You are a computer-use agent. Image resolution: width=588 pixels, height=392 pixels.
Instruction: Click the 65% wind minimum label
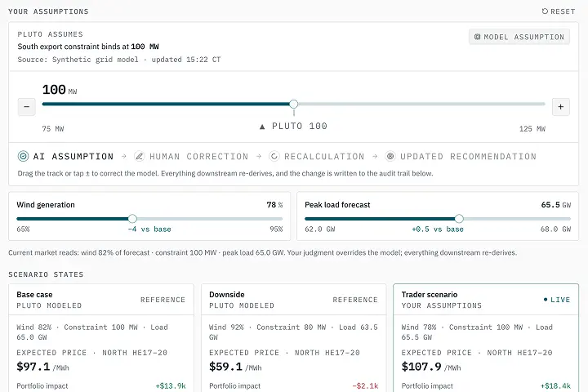pos(23,229)
